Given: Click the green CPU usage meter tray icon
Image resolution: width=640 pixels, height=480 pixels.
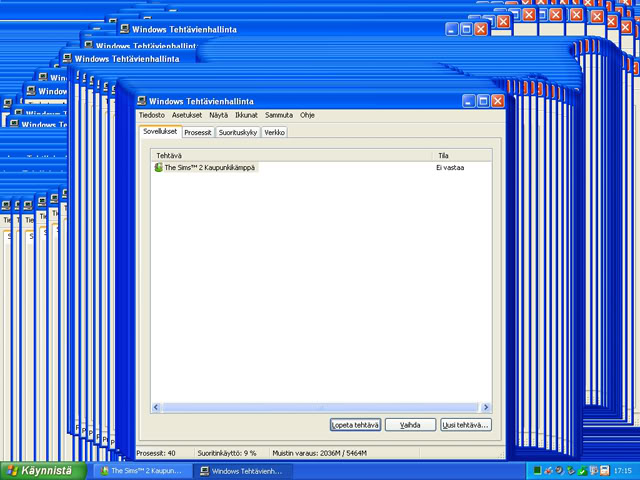Looking at the screenshot, I should pyautogui.click(x=538, y=471).
